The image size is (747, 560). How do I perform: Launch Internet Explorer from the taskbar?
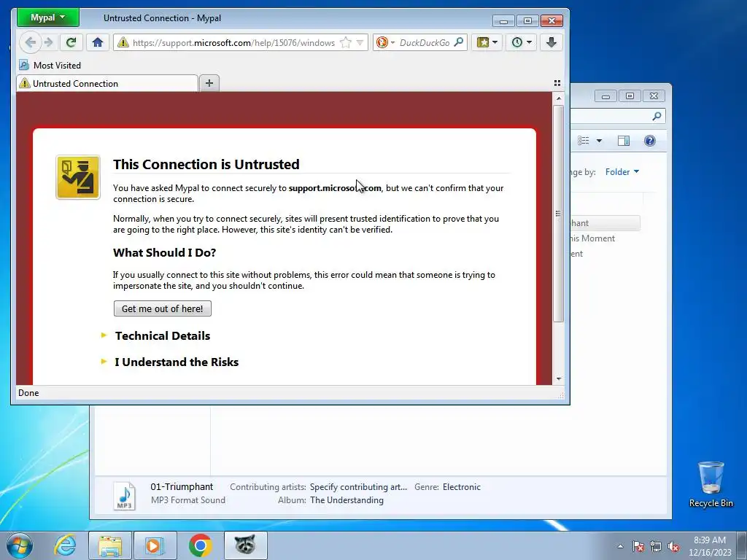[65, 545]
